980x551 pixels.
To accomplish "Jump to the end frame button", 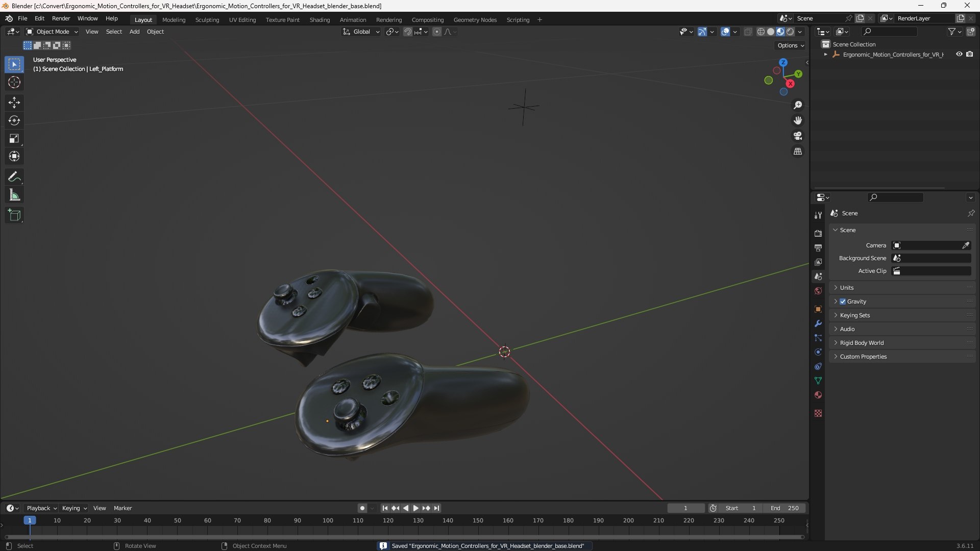I will pos(436,508).
